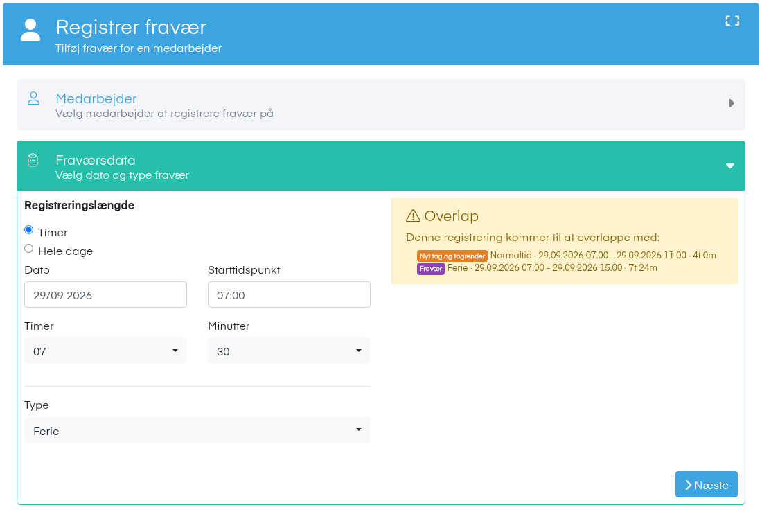The image size is (762, 532).
Task: Click the Type field label
Action: 37,405
